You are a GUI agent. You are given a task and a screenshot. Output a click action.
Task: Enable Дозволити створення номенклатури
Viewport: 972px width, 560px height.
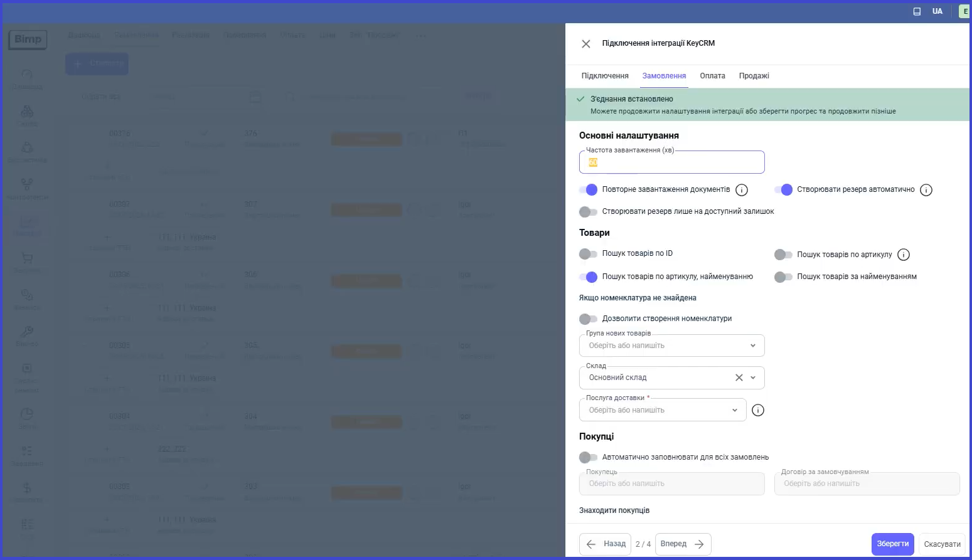coord(589,319)
